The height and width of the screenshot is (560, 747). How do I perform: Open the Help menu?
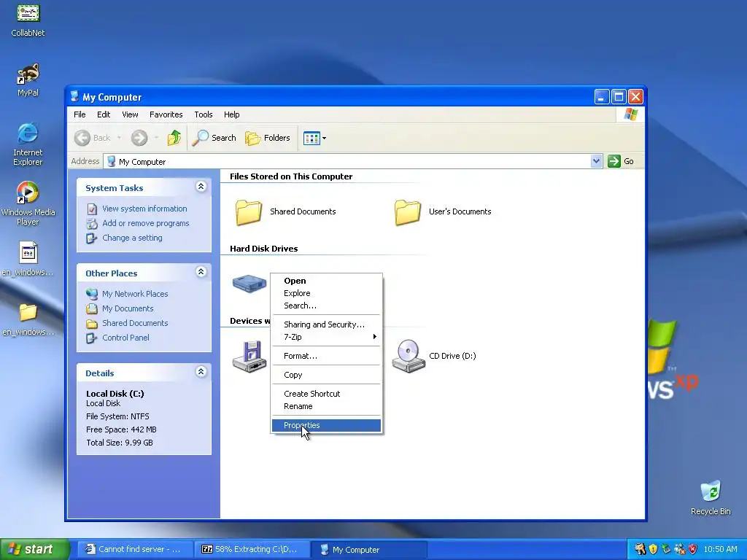coord(231,114)
